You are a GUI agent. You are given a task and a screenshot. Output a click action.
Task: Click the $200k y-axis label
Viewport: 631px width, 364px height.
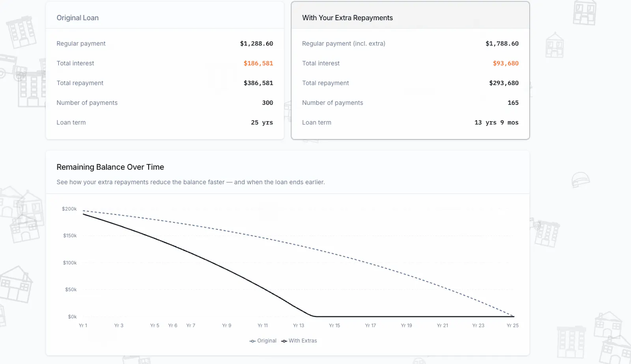(x=69, y=209)
